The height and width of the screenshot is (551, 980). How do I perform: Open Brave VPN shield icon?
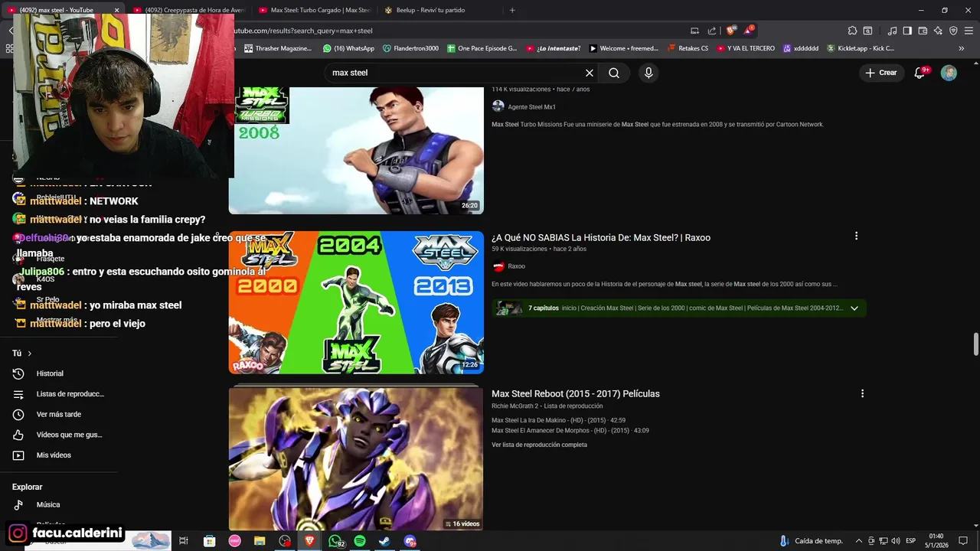(x=953, y=31)
